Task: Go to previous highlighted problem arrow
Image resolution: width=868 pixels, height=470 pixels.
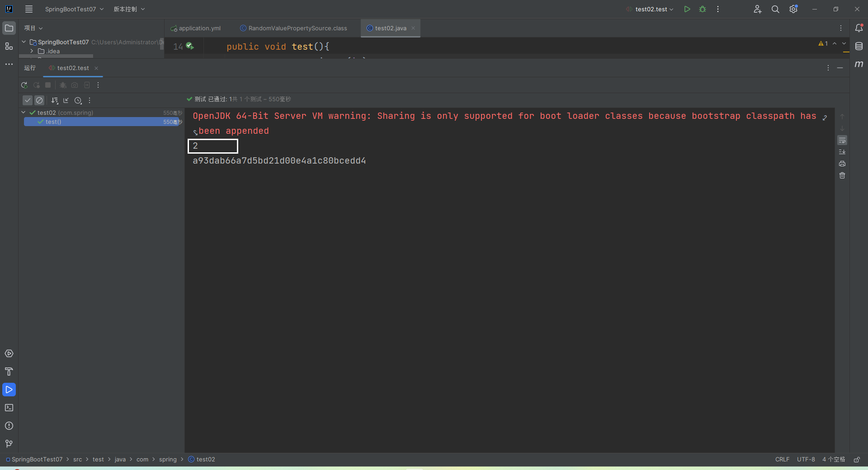Action: pos(835,43)
